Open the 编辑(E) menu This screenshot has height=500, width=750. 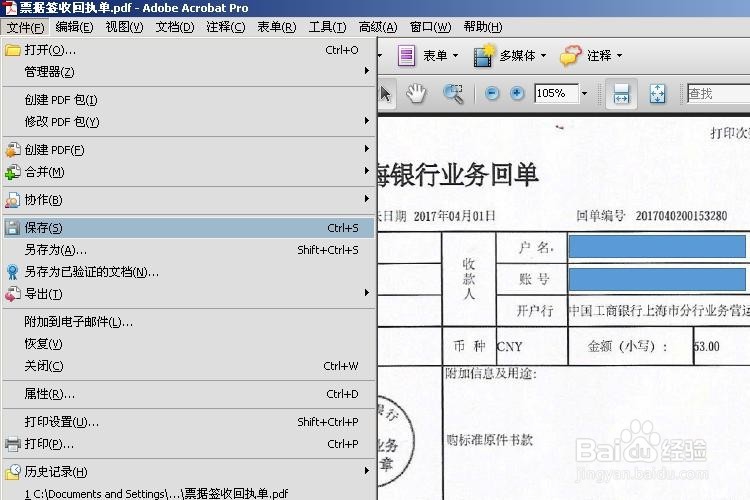[74, 27]
